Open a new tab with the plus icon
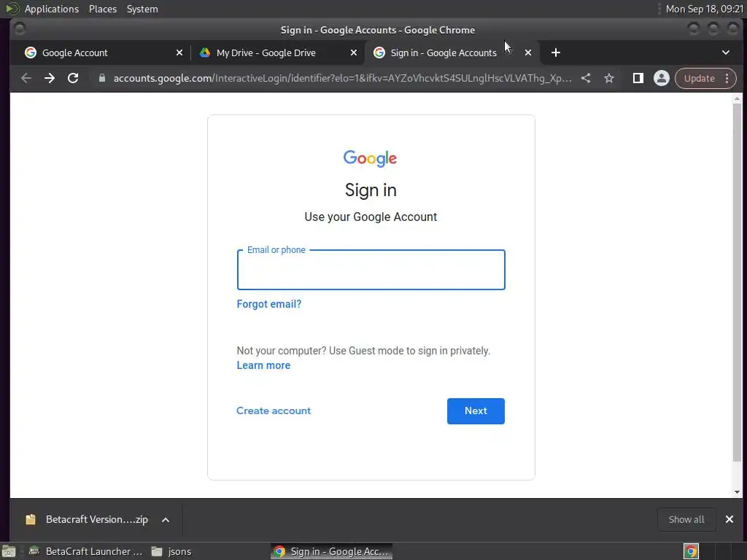 point(555,52)
